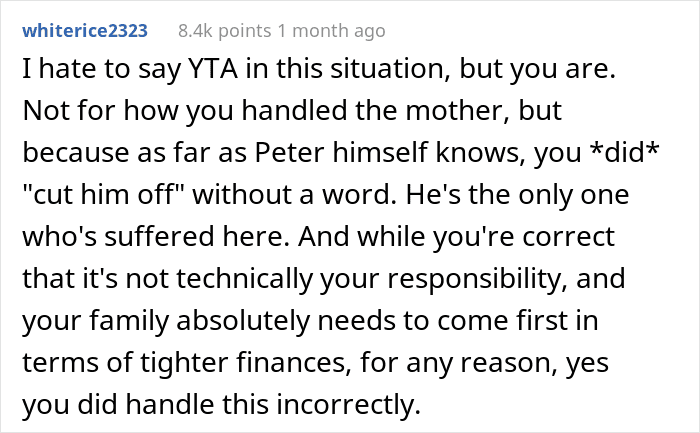Click the phrase 'without a word'
This screenshot has width=700, height=433.
pyautogui.click(x=294, y=195)
